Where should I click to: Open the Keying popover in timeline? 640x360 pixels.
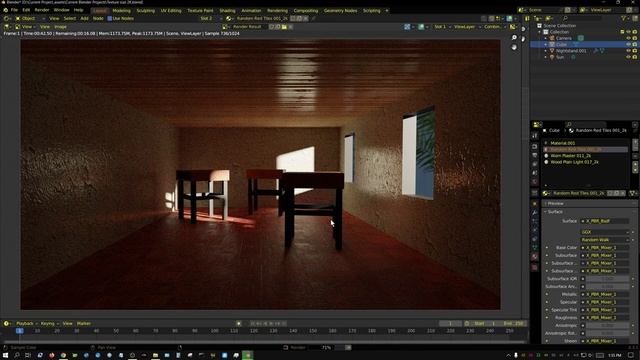(x=49, y=323)
